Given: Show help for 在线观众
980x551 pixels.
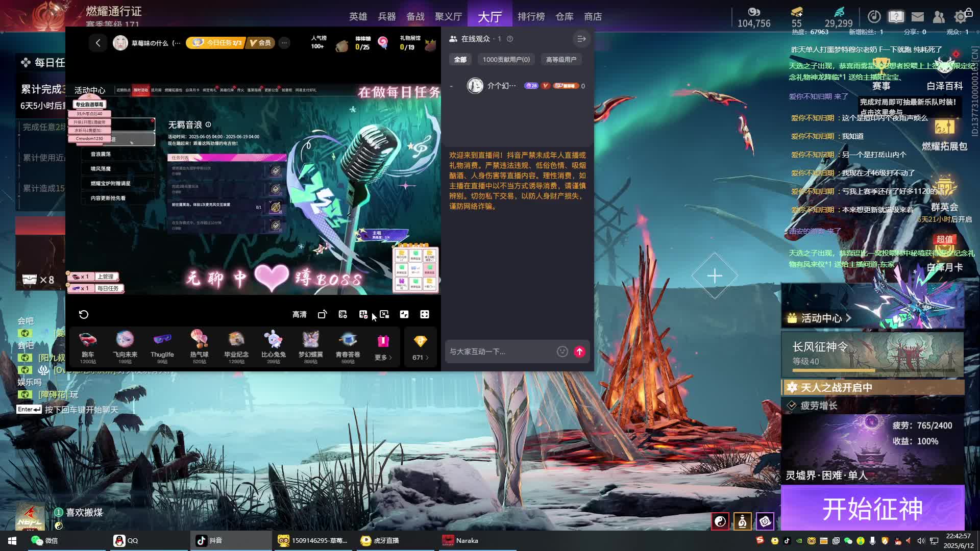Looking at the screenshot, I should point(510,39).
